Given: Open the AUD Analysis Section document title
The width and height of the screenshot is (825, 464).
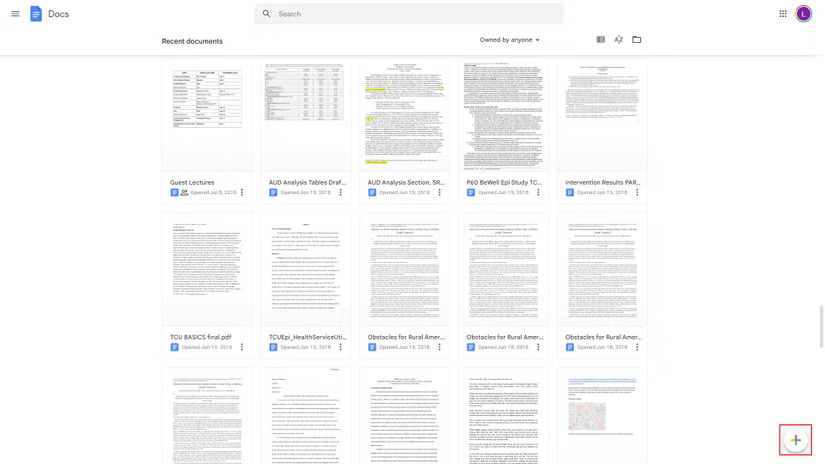Looking at the screenshot, I should click(x=405, y=183).
